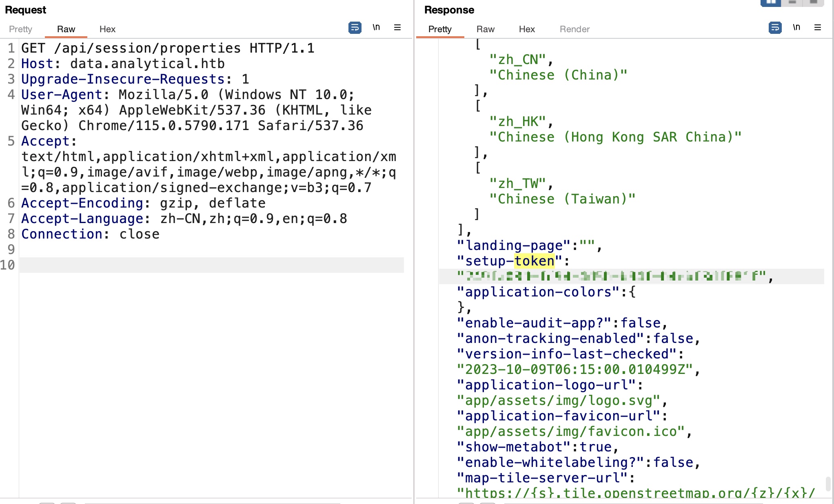
Task: Toggle word wrap icon in Request panel
Action: click(355, 28)
